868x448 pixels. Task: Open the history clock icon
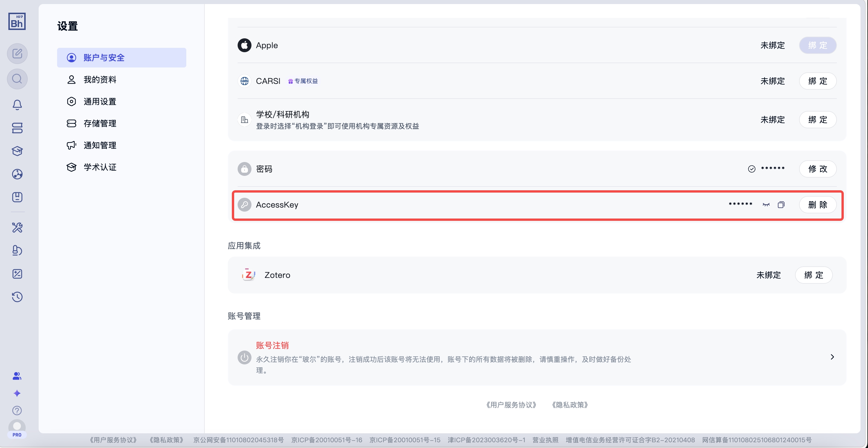click(x=17, y=297)
